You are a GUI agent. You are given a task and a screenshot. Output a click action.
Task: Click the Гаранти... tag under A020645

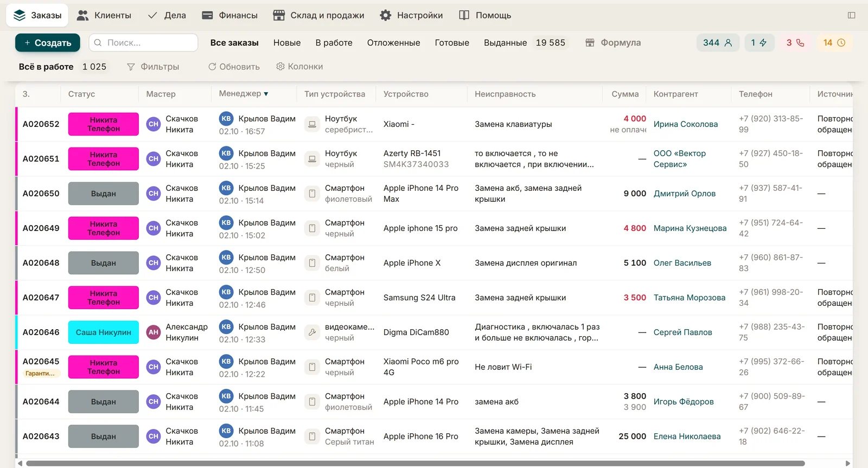pyautogui.click(x=40, y=374)
